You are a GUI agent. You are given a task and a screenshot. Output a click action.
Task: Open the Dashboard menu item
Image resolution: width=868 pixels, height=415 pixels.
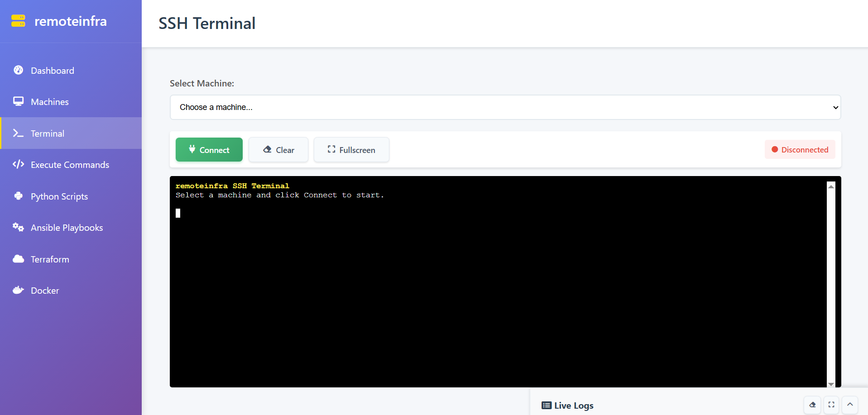(x=71, y=70)
